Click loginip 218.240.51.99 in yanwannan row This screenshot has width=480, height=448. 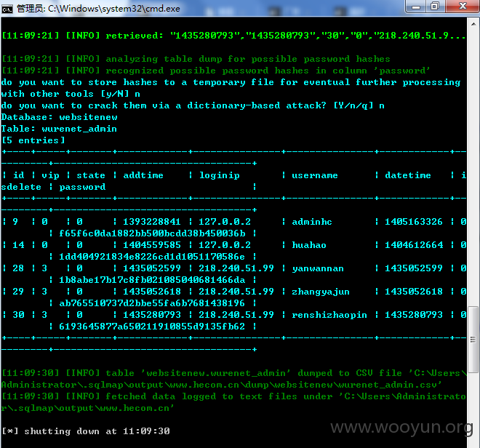pyautogui.click(x=236, y=268)
